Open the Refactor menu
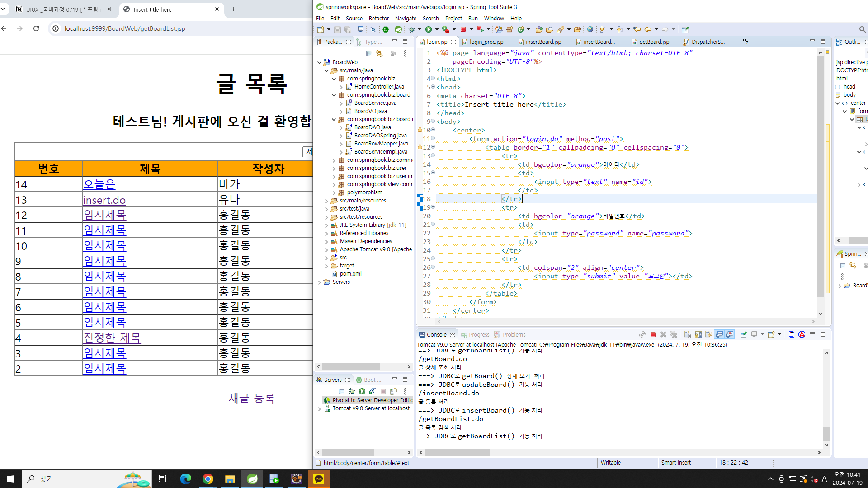 coord(378,19)
